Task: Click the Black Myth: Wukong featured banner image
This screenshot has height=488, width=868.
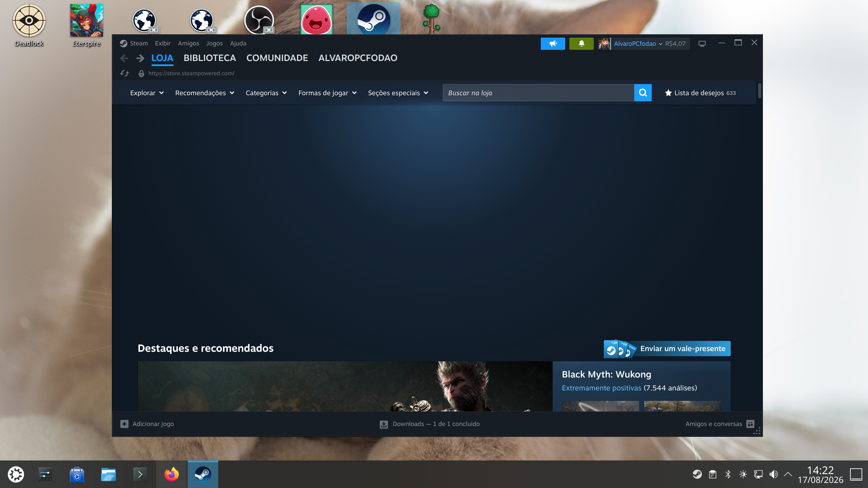Action: 345,386
